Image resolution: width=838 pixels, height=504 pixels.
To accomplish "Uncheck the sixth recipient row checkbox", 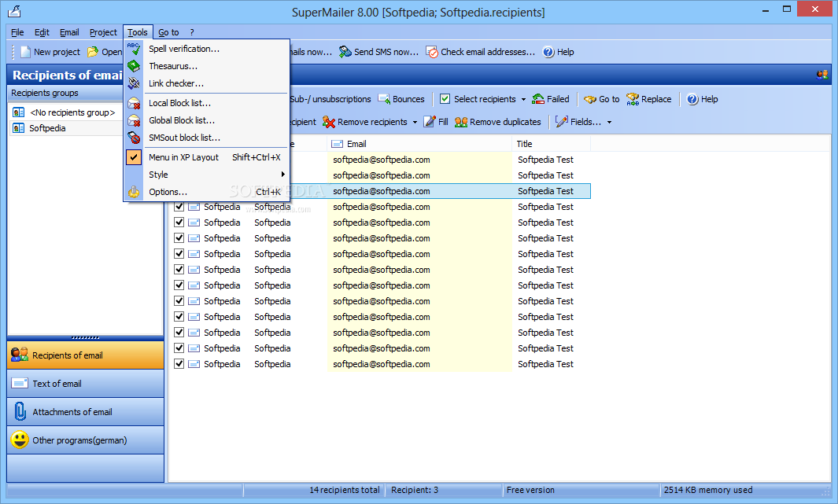I will (x=179, y=238).
